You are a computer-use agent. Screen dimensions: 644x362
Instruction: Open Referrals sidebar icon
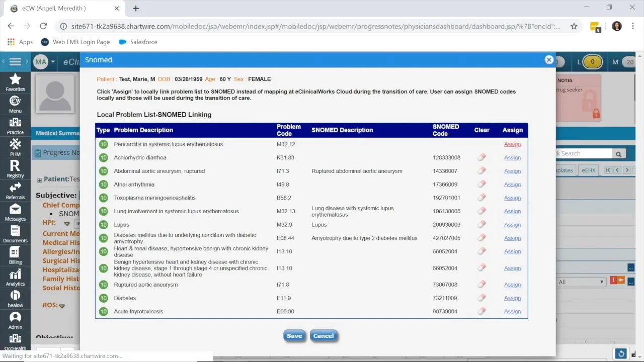(15, 191)
